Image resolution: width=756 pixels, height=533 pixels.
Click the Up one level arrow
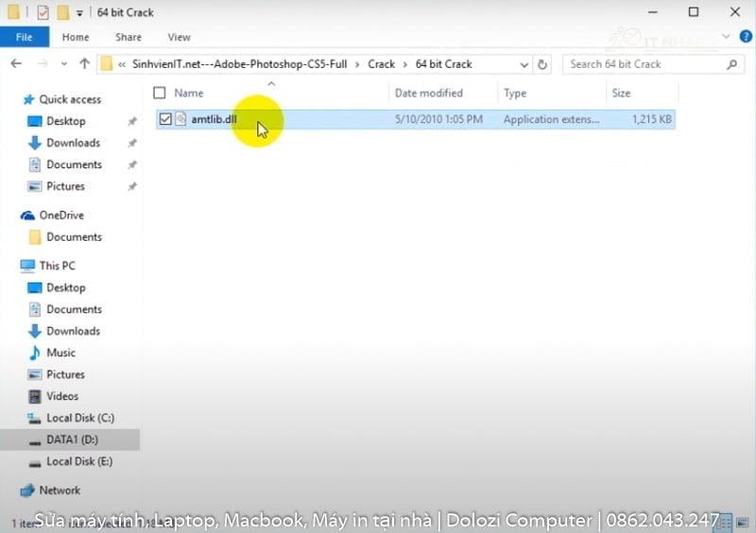(x=84, y=64)
